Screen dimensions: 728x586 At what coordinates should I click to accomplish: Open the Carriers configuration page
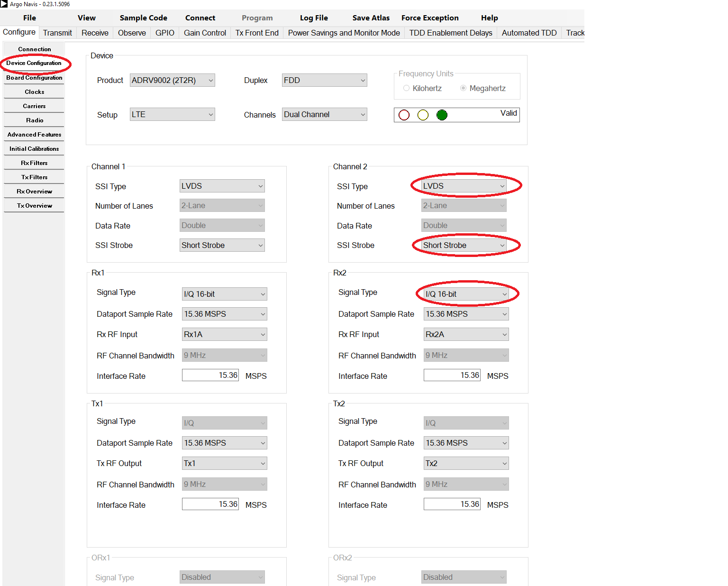pos(34,106)
